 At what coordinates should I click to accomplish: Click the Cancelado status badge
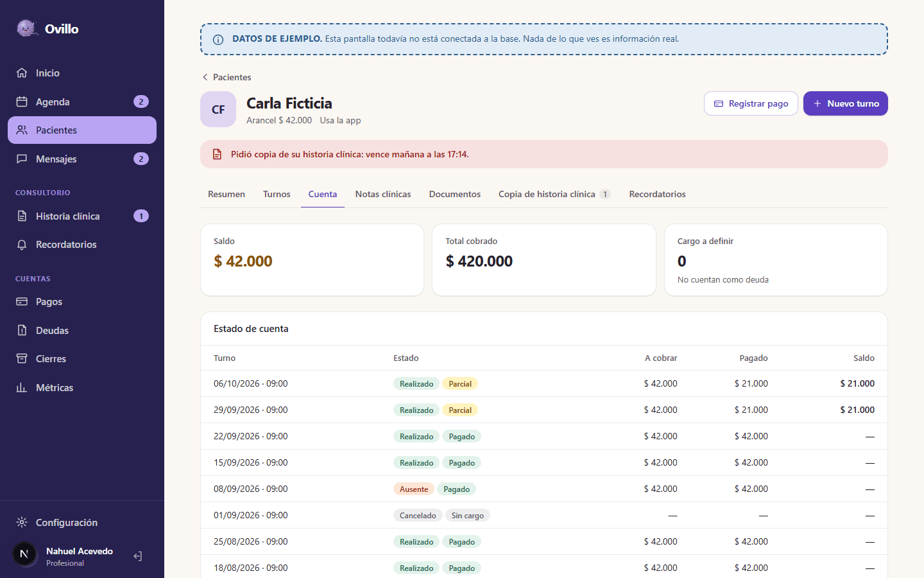(x=418, y=515)
